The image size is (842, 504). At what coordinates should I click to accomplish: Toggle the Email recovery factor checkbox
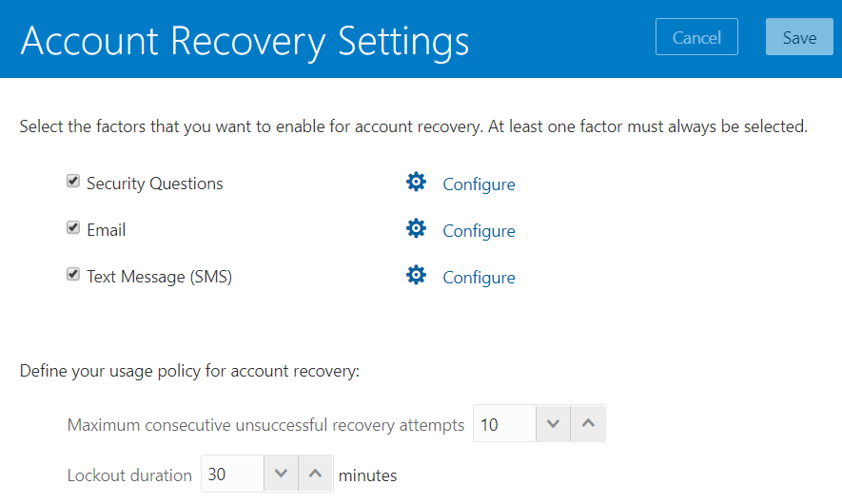[73, 228]
